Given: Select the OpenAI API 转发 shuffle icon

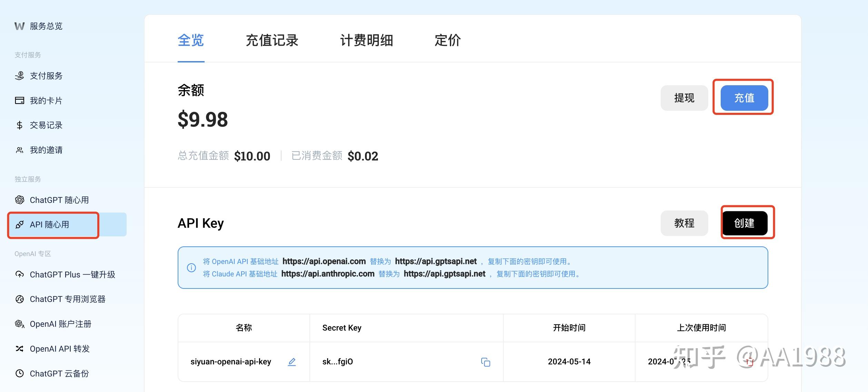Looking at the screenshot, I should (20, 349).
